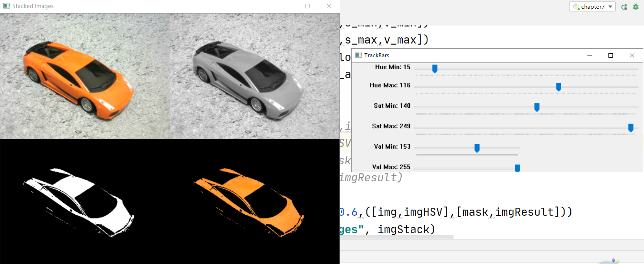Click the Stacked Images window title icon

click(x=7, y=6)
